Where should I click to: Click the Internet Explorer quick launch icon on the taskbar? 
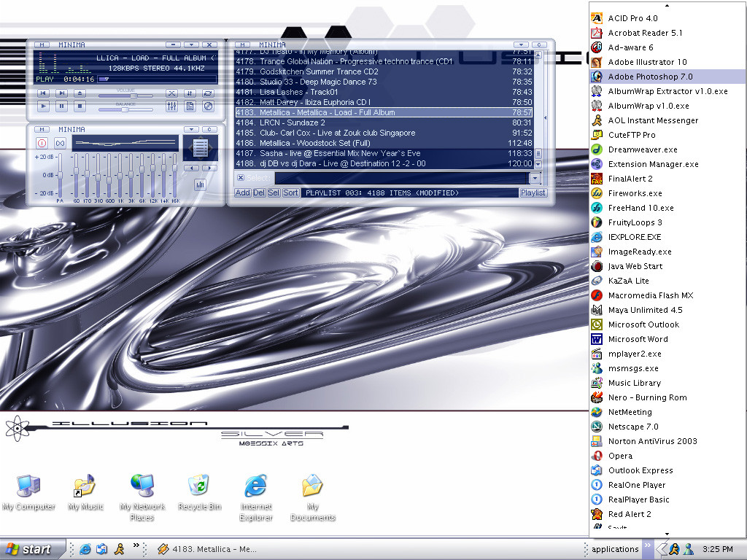(x=85, y=549)
